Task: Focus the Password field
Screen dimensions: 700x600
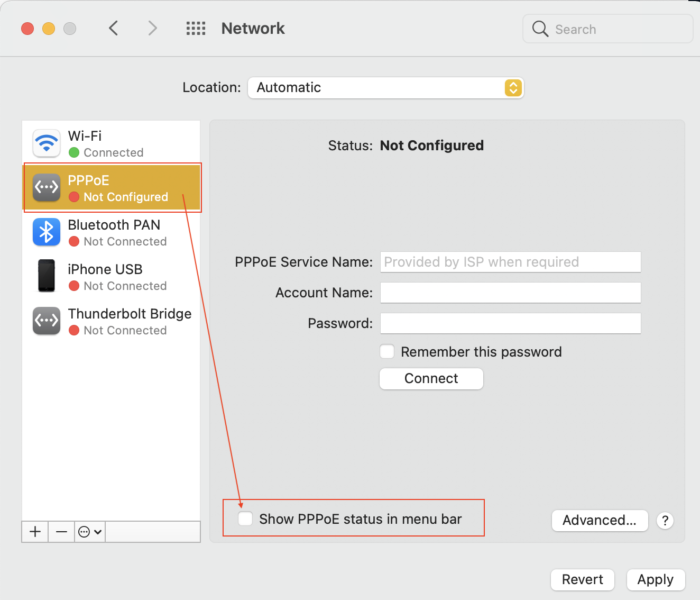Action: coord(511,323)
